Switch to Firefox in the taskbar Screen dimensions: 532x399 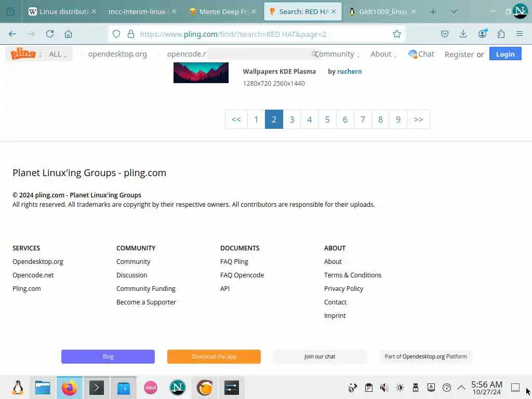pos(69,388)
